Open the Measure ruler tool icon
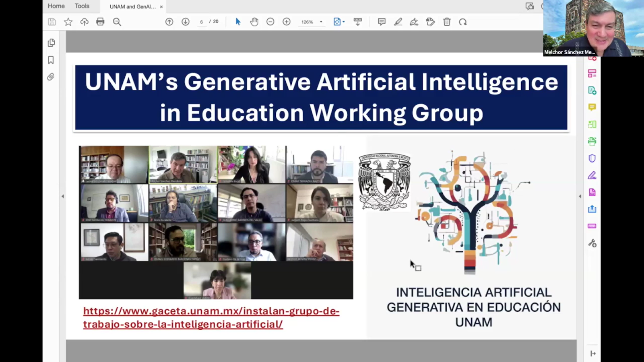 pos(592,226)
